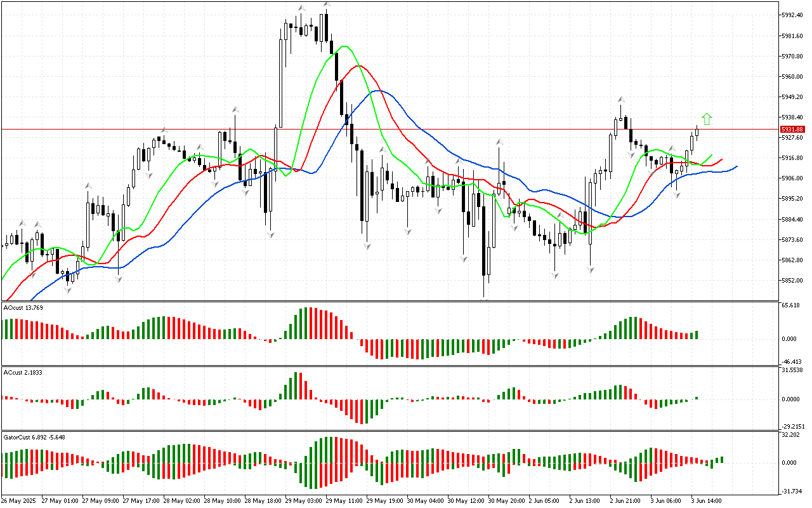Select the most recent candlestick on the chart

tap(697, 131)
